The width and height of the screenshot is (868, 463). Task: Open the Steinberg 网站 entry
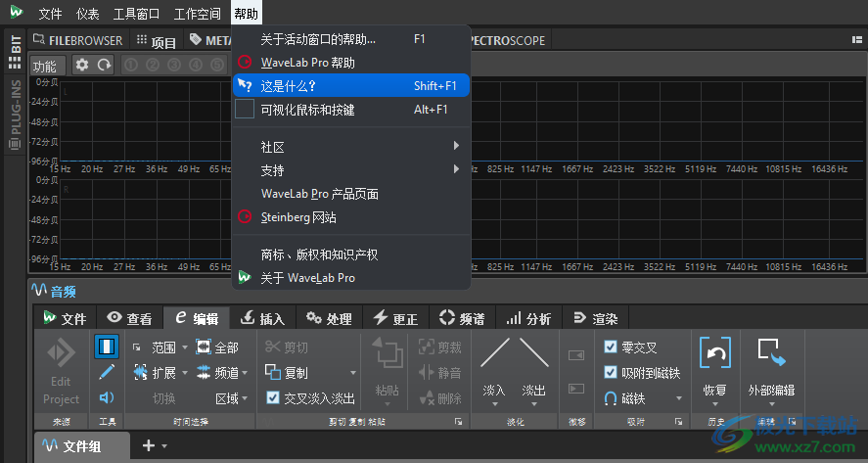[351, 217]
